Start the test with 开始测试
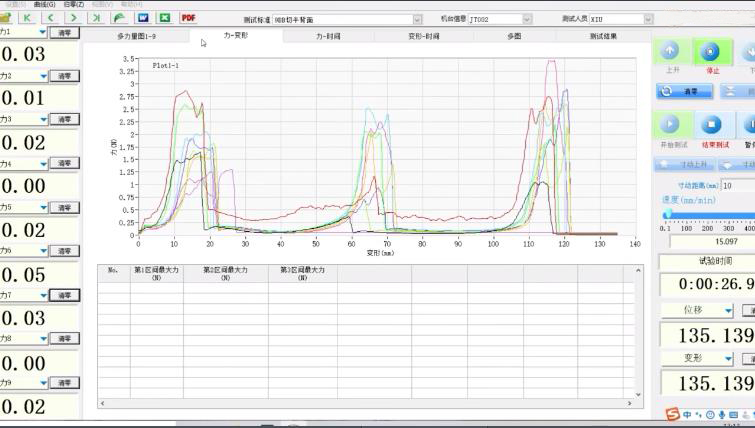This screenshot has width=755, height=428. (670, 126)
